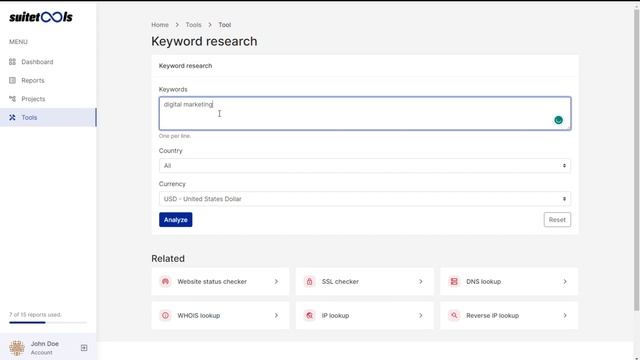The width and height of the screenshot is (640, 360).
Task: Click the "Related" section heading
Action: click(x=168, y=258)
